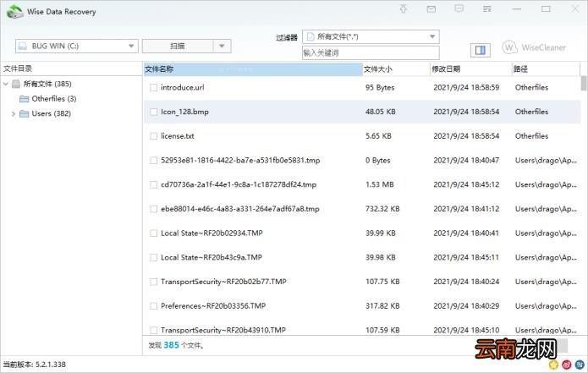Collapse the 所有文件 (385) tree node
The width and height of the screenshot is (588, 373).
click(x=6, y=84)
